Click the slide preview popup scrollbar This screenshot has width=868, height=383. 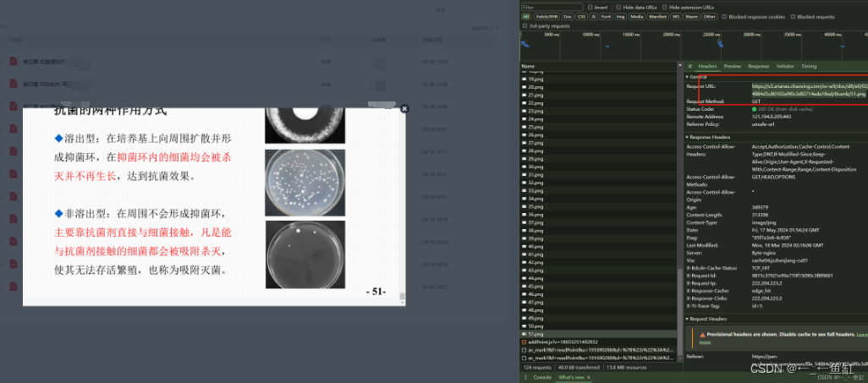click(403, 296)
